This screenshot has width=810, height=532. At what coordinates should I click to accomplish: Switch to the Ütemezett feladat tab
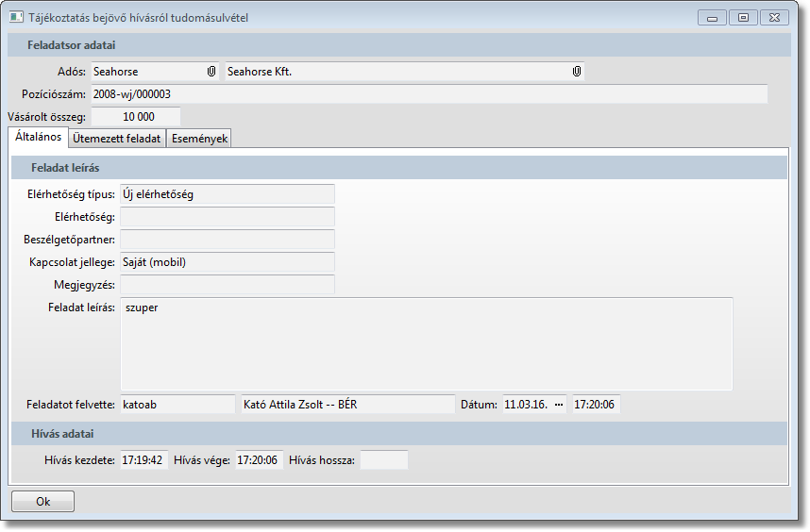click(117, 139)
